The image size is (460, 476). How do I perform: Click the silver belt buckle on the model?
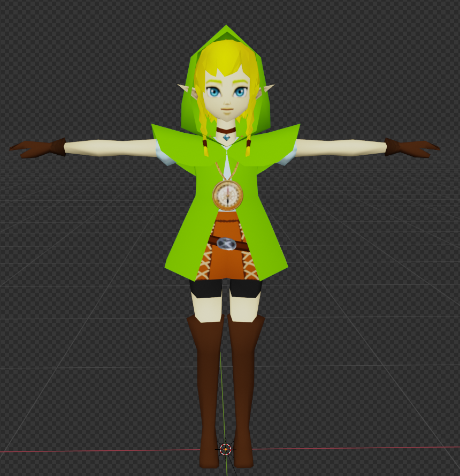226,244
